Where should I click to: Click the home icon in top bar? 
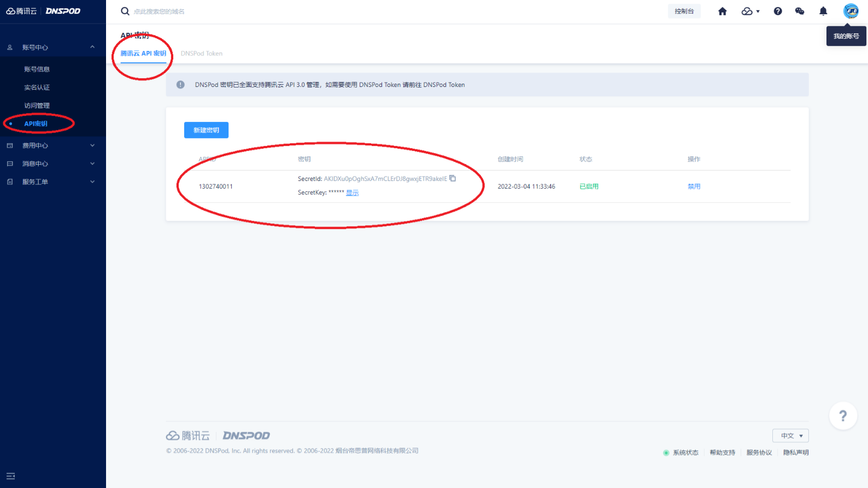coord(722,11)
